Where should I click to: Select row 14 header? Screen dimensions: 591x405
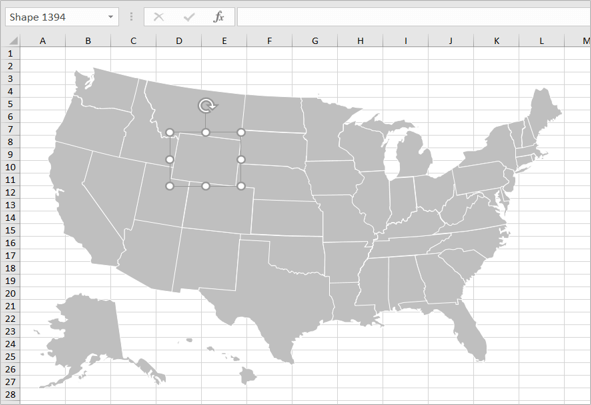(x=10, y=217)
